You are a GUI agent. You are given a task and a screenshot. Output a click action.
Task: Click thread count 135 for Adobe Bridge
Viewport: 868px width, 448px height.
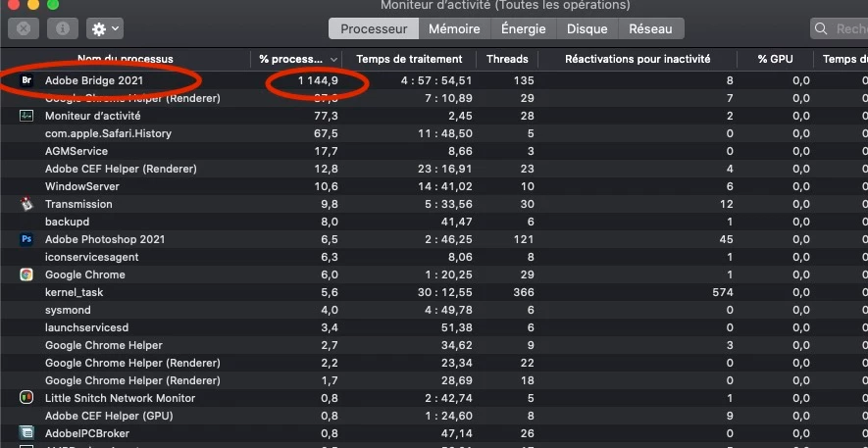[524, 80]
